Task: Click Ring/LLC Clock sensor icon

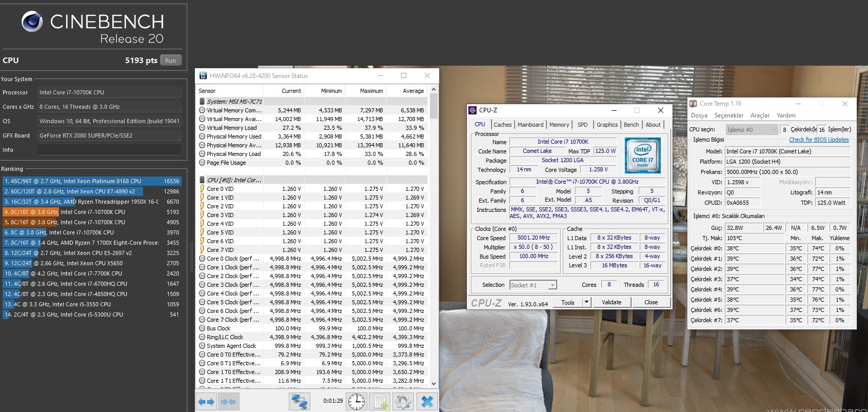Action: (x=202, y=337)
